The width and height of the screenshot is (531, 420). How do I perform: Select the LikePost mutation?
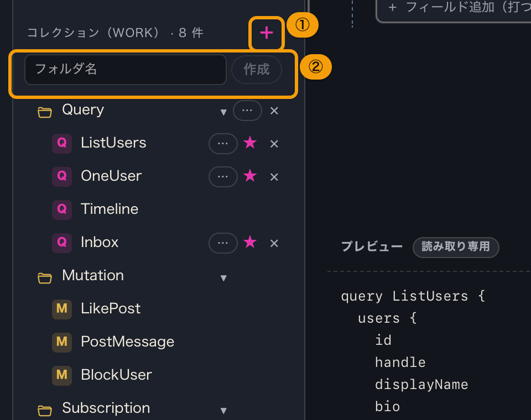(x=111, y=308)
